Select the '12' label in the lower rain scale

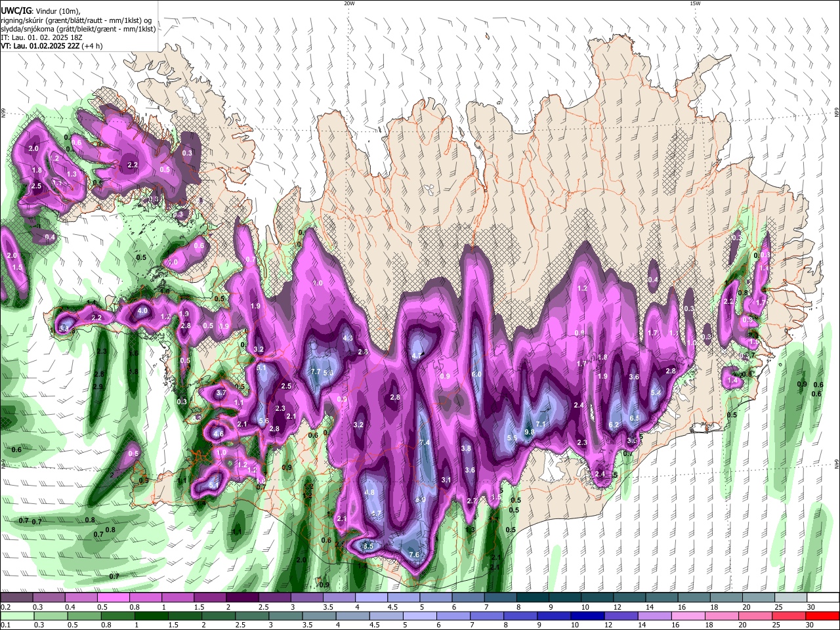(608, 625)
